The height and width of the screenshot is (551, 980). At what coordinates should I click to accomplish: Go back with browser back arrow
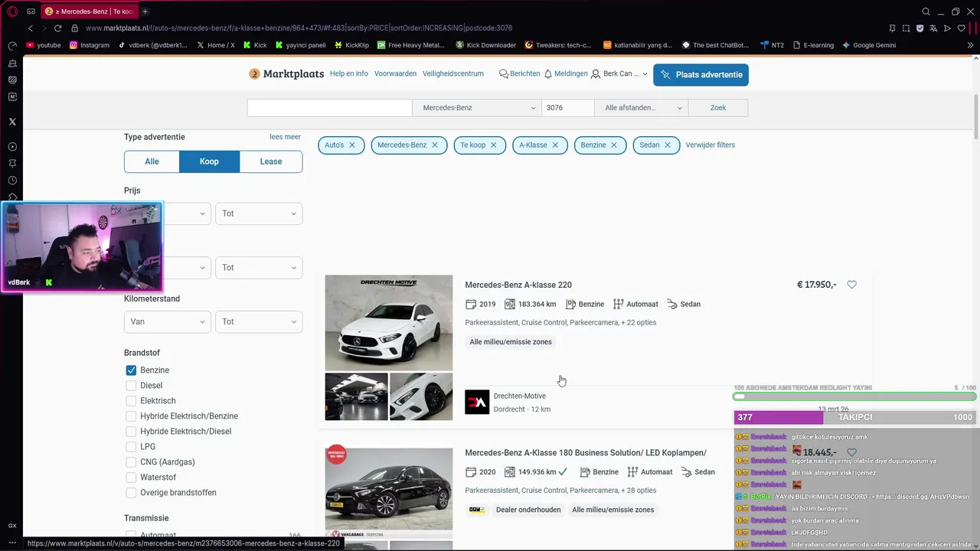coord(31,28)
